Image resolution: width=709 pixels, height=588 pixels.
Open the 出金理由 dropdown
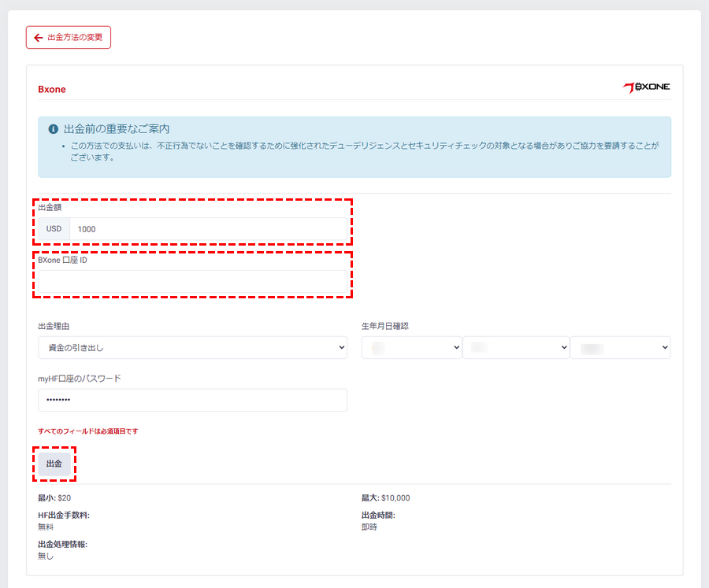pos(193,348)
